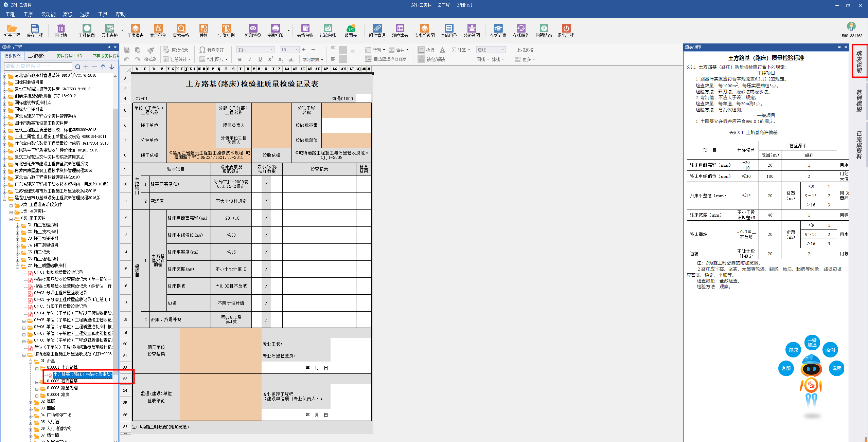Viewport: 868px width, 442px height.
Task: Save project with 保存工程 icon
Action: [35, 31]
